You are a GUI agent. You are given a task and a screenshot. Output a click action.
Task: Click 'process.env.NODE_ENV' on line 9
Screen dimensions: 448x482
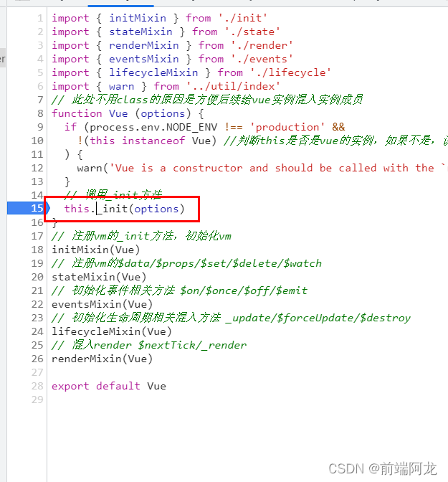click(x=153, y=127)
